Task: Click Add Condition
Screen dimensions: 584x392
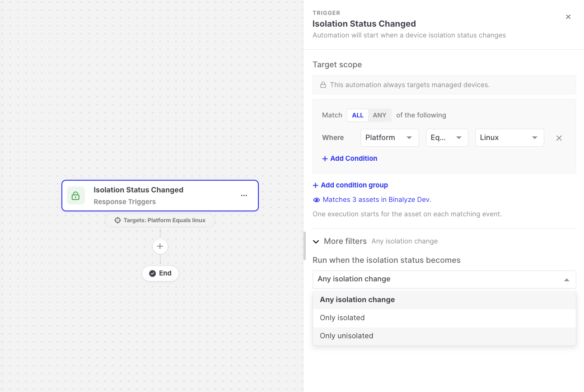Action: pos(350,159)
